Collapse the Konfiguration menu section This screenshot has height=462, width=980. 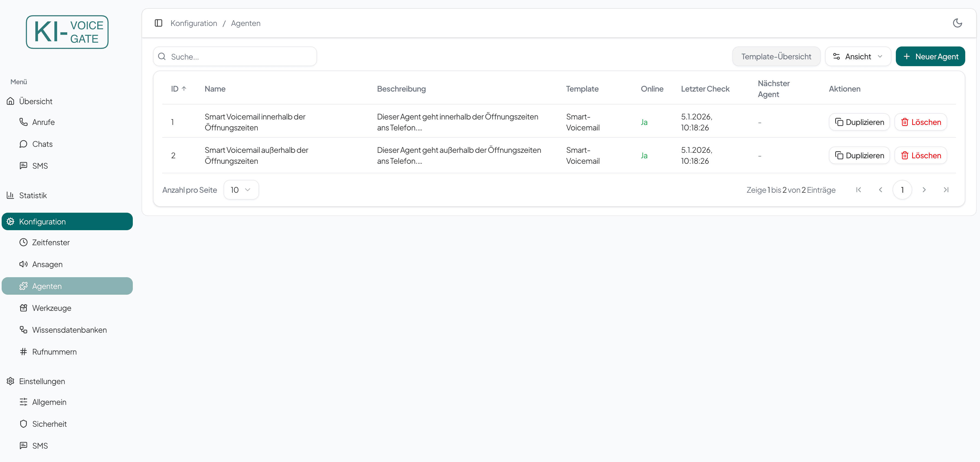[67, 221]
